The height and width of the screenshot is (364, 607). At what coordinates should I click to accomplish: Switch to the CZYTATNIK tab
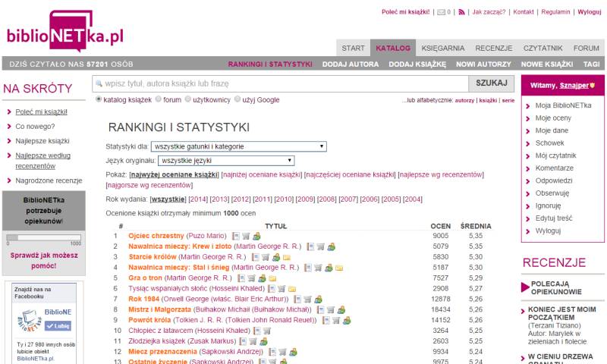[x=543, y=48]
